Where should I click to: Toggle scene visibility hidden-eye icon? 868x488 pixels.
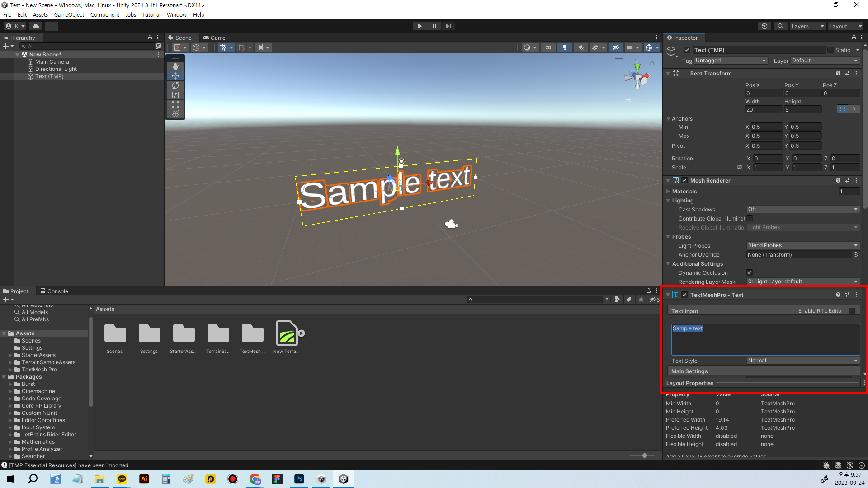point(615,47)
